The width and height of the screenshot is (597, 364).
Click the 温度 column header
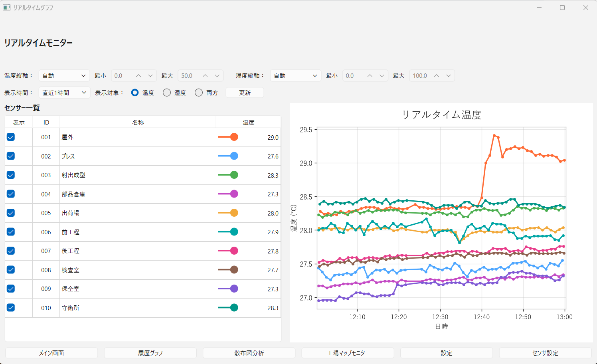249,122
